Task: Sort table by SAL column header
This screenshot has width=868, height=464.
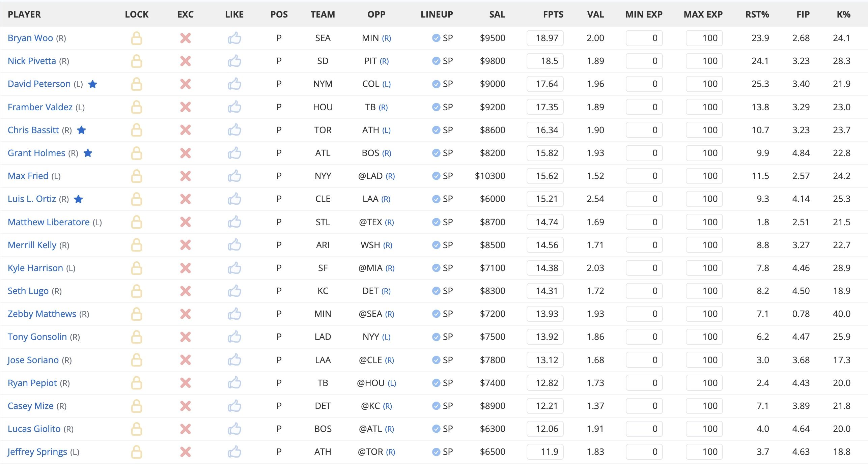Action: [497, 14]
